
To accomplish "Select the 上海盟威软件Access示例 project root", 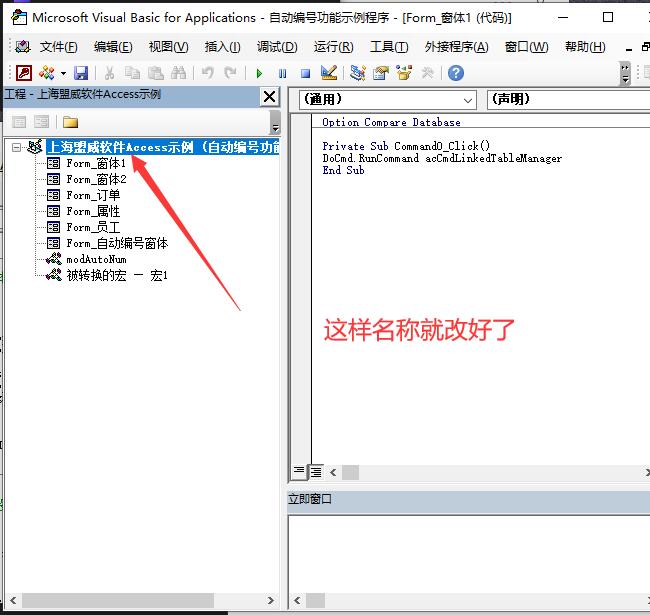I will (163, 147).
